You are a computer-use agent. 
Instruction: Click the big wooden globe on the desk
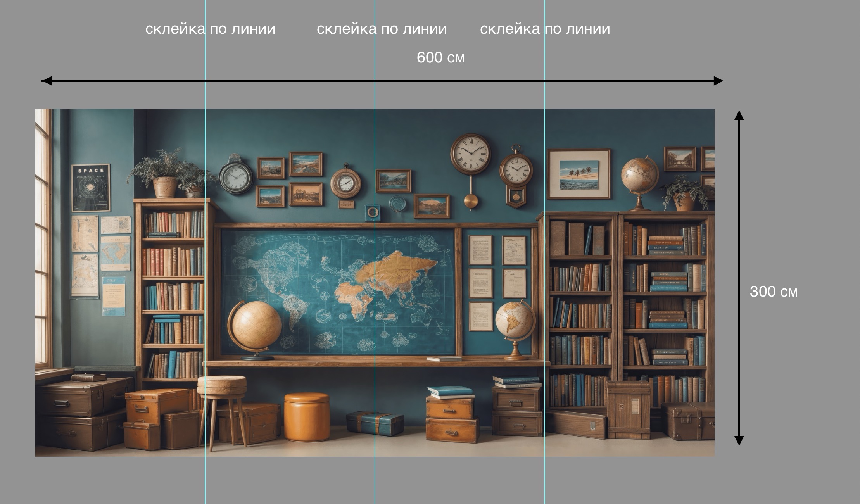[x=257, y=324]
